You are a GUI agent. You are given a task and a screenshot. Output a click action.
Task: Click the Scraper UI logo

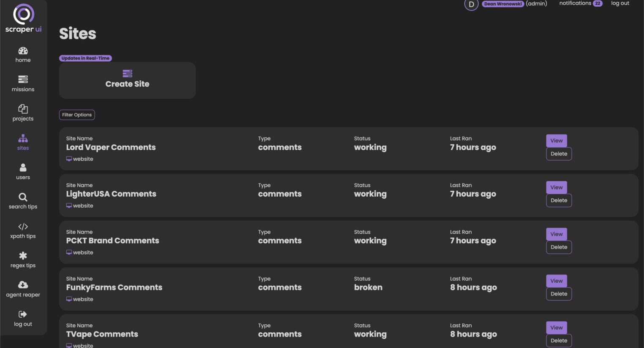23,19
